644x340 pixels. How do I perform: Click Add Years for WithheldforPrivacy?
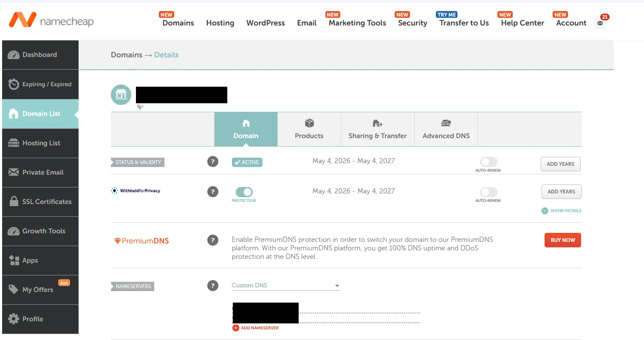(x=562, y=192)
